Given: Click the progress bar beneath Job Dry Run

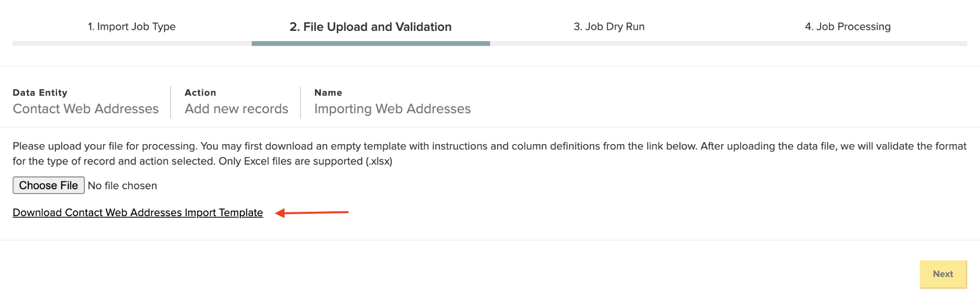Looking at the screenshot, I should click(609, 44).
